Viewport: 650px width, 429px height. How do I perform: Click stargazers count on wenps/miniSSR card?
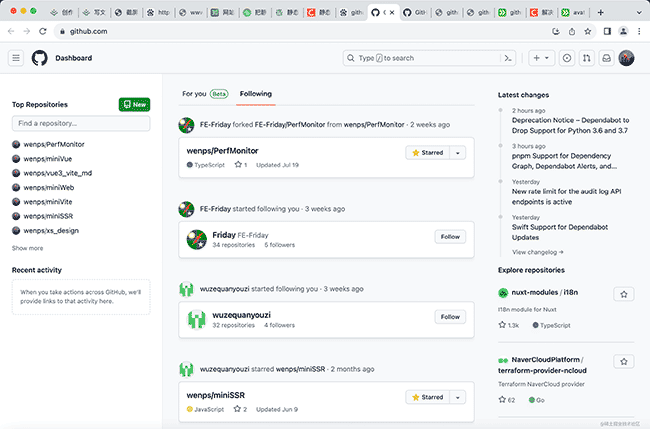click(x=240, y=409)
